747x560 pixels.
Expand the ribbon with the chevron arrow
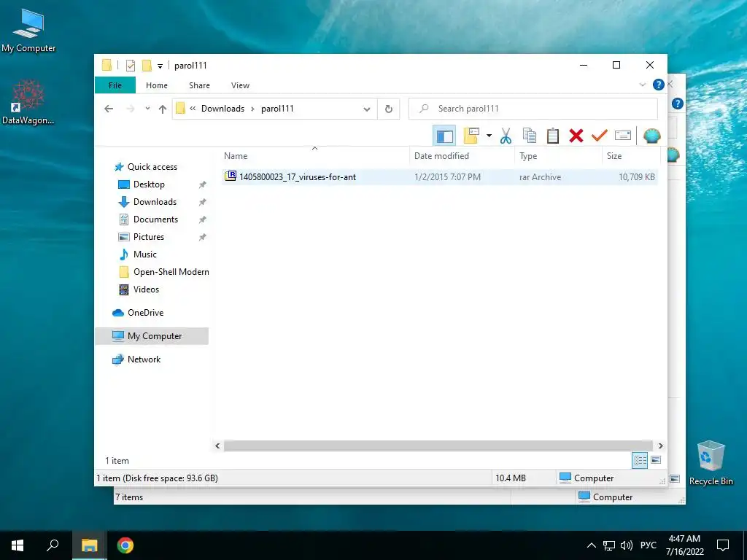[642, 85]
